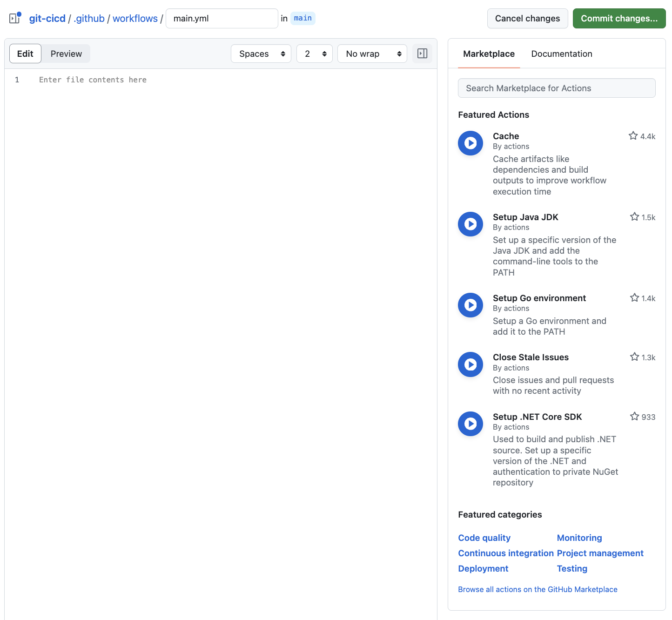The height and width of the screenshot is (620, 672).
Task: Click the Close Stale Issues action icon
Action: tap(470, 364)
